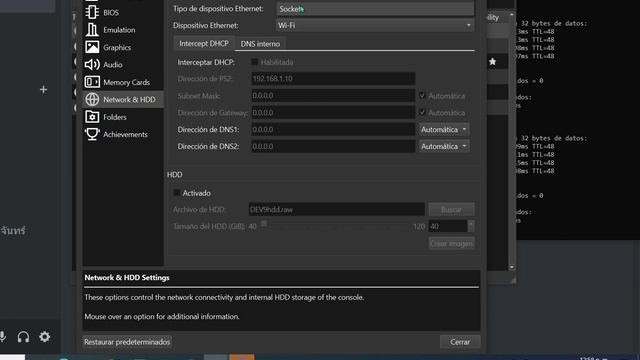Screen dimensions: 640x360
Task: Click the Dirección de Gateway input field
Action: pyautogui.click(x=333, y=112)
